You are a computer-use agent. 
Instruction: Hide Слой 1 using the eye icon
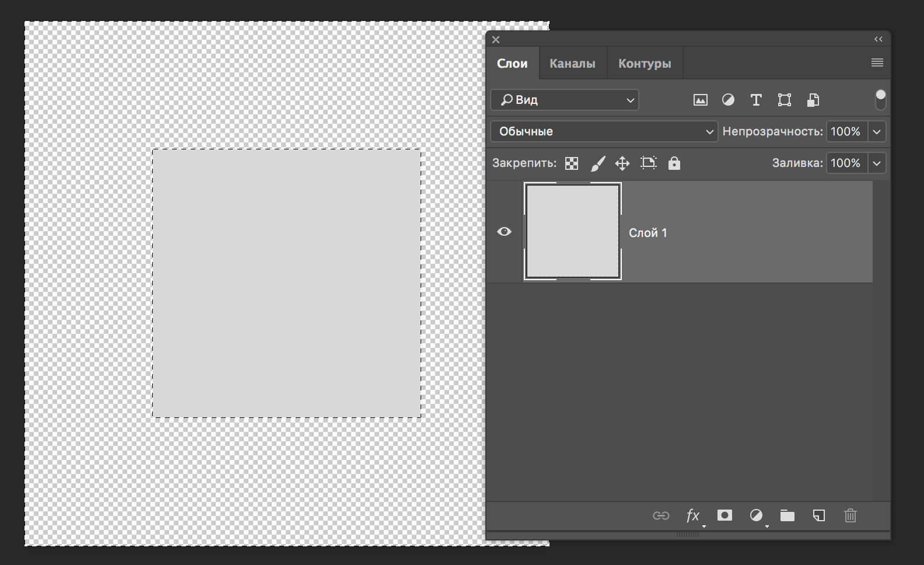click(504, 232)
